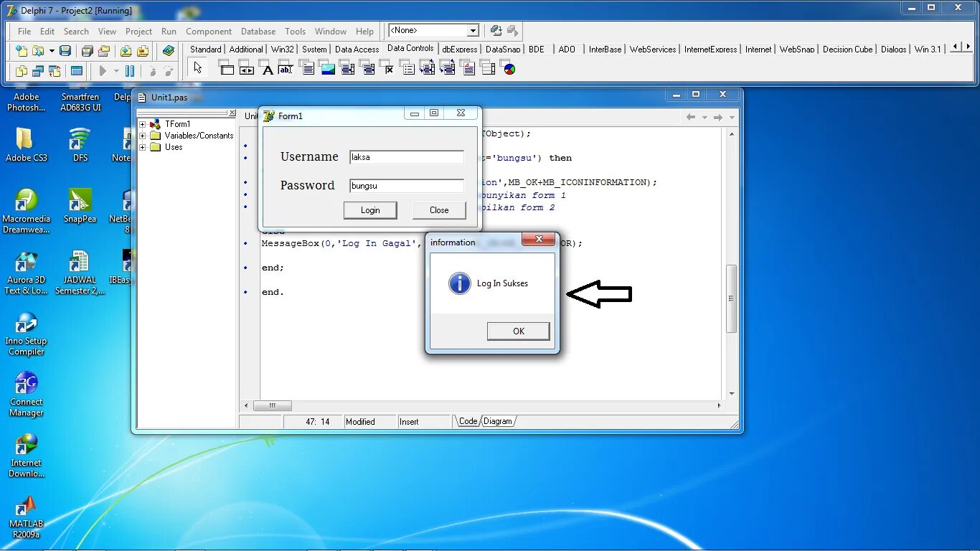The width and height of the screenshot is (980, 551).
Task: Close the Code Explorer panel
Action: (232, 113)
